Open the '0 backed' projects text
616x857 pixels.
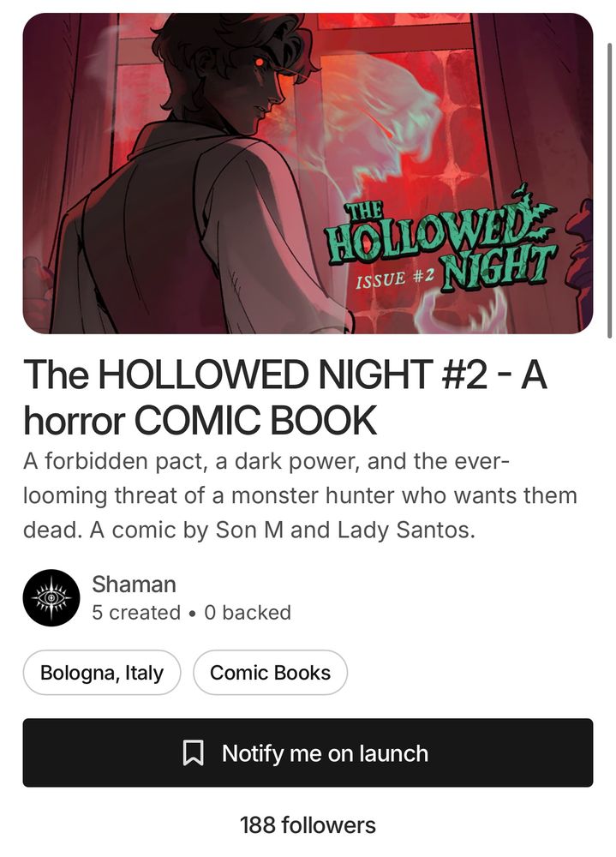tap(248, 613)
